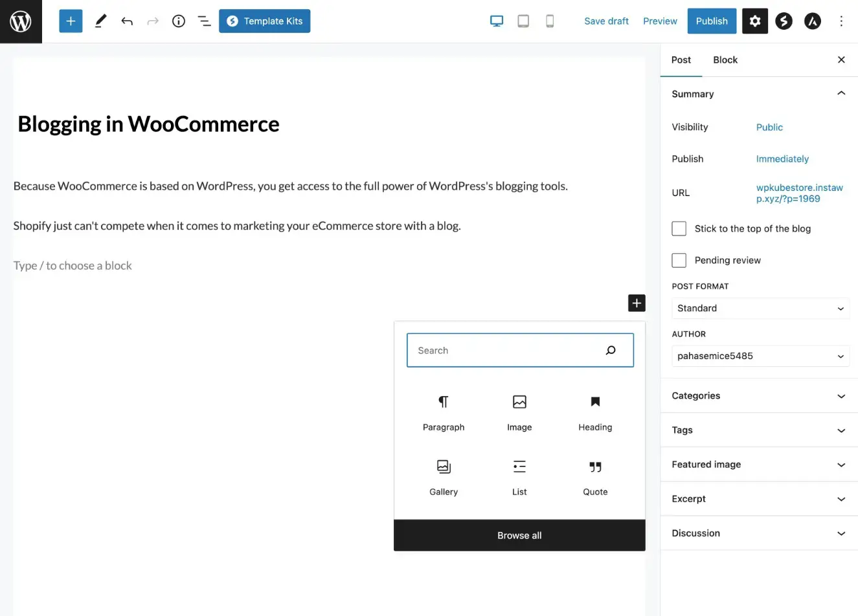Viewport: 858px width, 616px height.
Task: Close the settings sidebar
Action: tap(841, 60)
